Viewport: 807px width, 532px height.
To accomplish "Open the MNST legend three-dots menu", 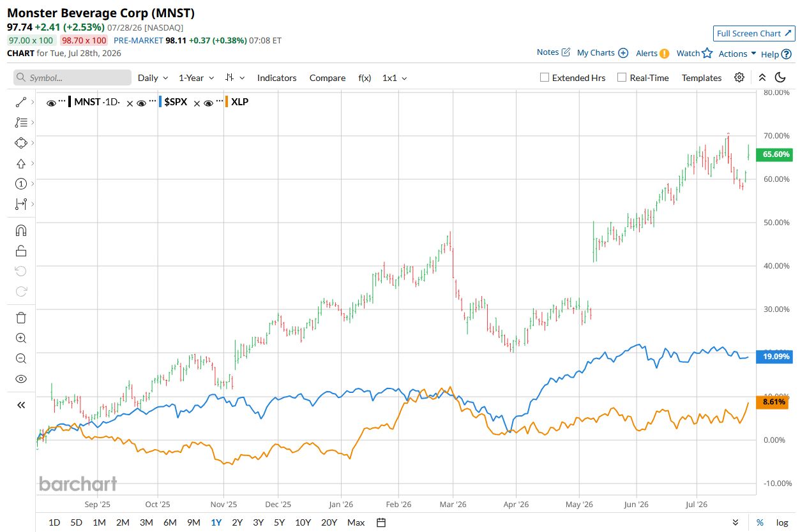I will pos(63,101).
